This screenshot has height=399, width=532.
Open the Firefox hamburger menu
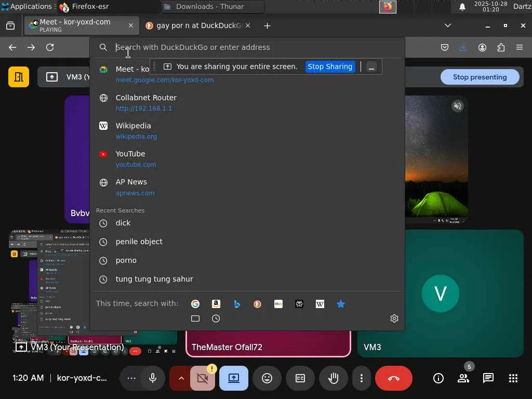(520, 47)
